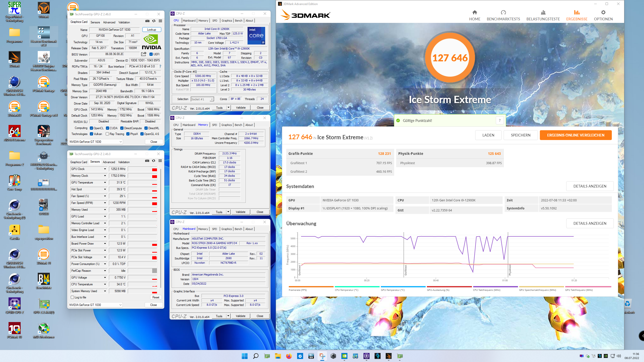Click DETAILS ANZEIGEN beside Systemdaten
Viewport: 644px width, 362px height.
[590, 186]
